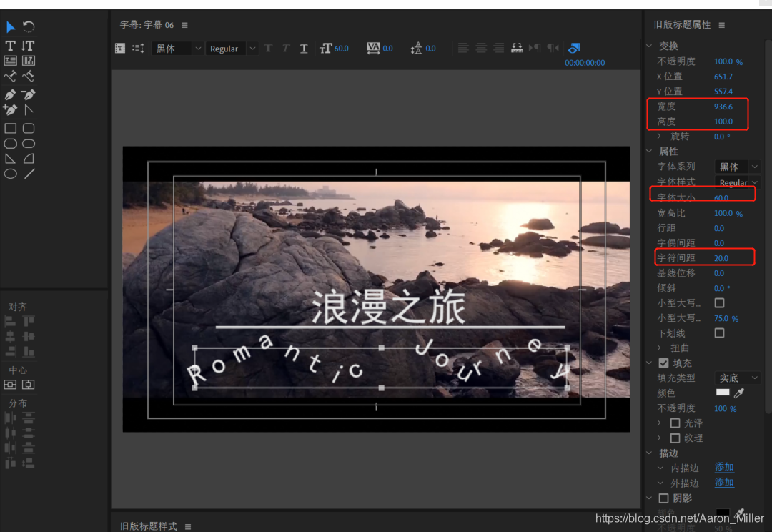Open toolbar font family 黑体 dropdown
The height and width of the screenshot is (532, 772).
click(x=177, y=49)
